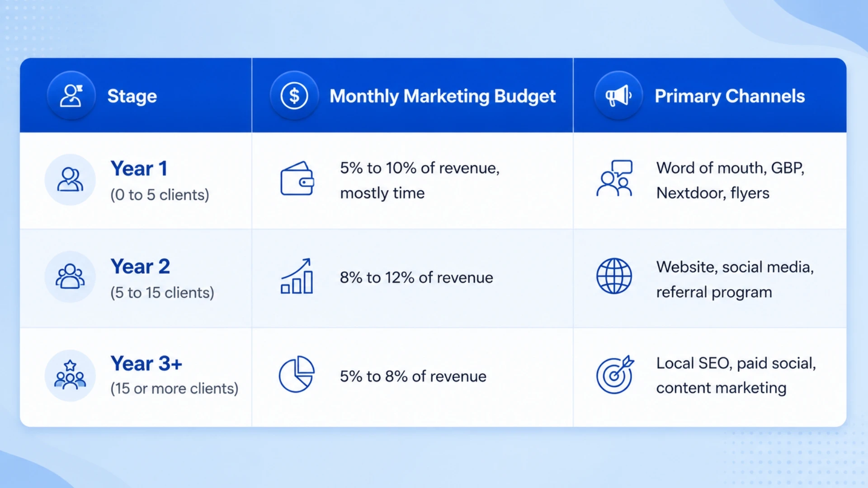
Task: Click the referral program text
Action: 714,292
